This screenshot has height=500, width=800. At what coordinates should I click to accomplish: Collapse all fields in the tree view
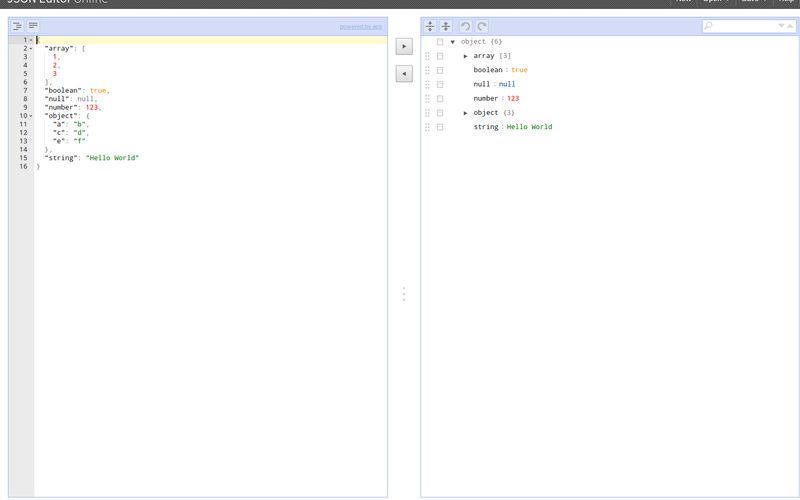tap(446, 26)
